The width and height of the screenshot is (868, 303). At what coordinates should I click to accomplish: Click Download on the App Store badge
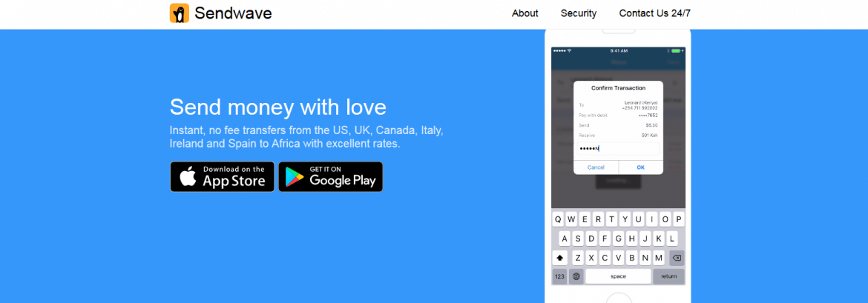coord(222,177)
